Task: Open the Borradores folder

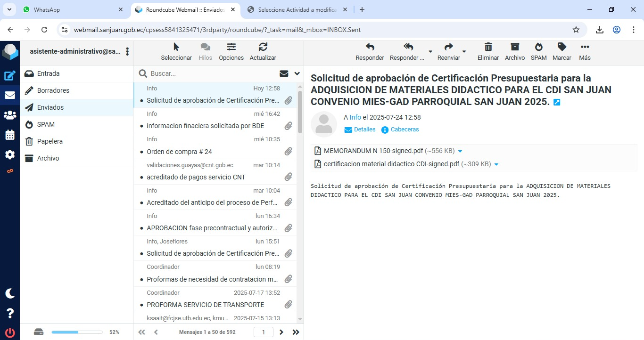Action: (x=53, y=90)
